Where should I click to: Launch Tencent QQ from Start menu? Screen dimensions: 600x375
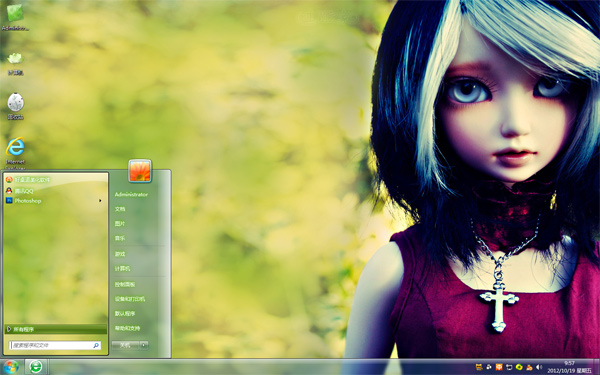tap(55, 190)
